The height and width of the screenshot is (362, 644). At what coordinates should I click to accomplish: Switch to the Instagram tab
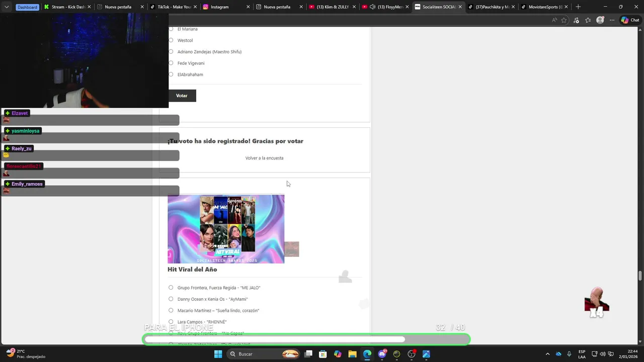pos(226,7)
